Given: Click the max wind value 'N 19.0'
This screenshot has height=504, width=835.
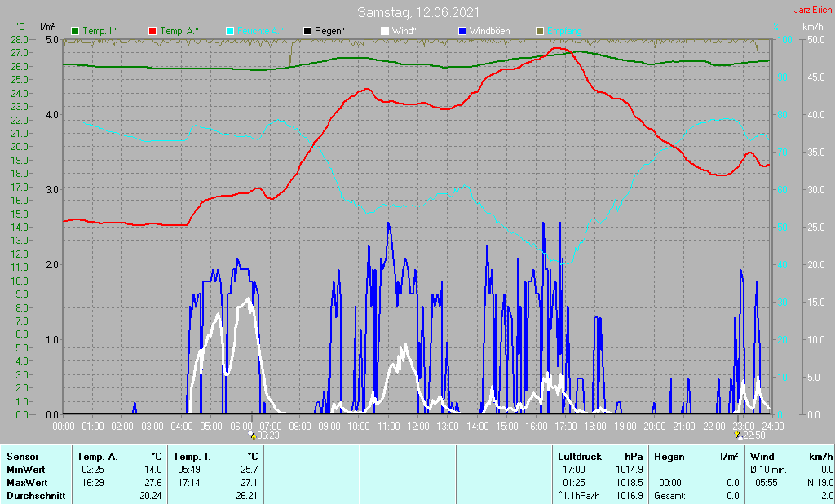Looking at the screenshot, I should tap(820, 483).
